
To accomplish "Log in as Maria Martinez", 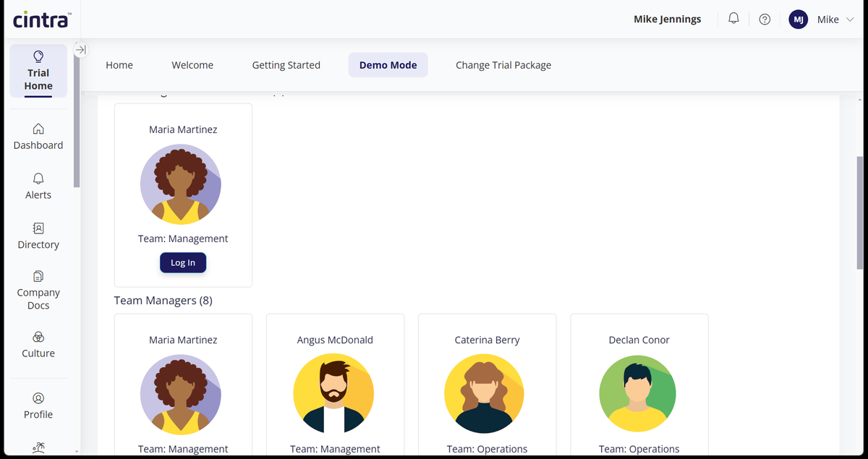I will (183, 262).
